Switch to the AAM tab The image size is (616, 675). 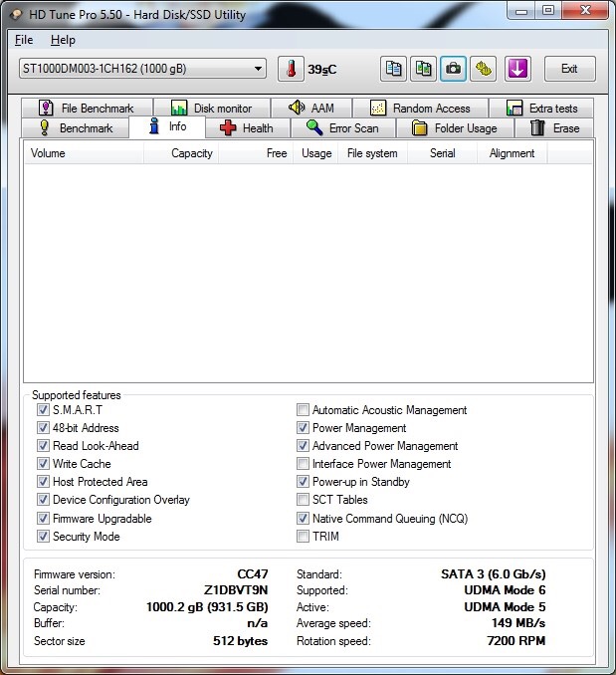click(x=311, y=108)
